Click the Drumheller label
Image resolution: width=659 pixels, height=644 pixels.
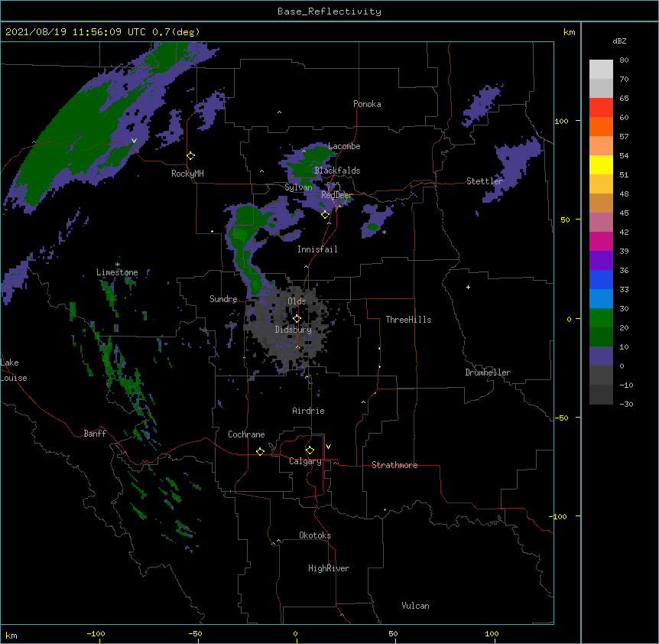pos(488,372)
